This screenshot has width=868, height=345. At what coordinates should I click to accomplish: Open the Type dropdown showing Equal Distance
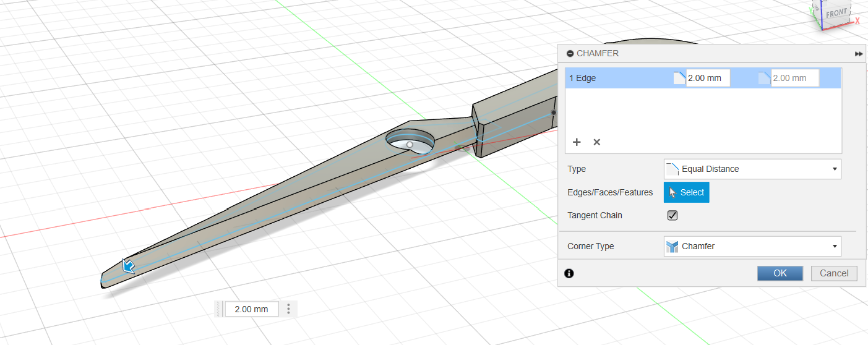pyautogui.click(x=752, y=169)
